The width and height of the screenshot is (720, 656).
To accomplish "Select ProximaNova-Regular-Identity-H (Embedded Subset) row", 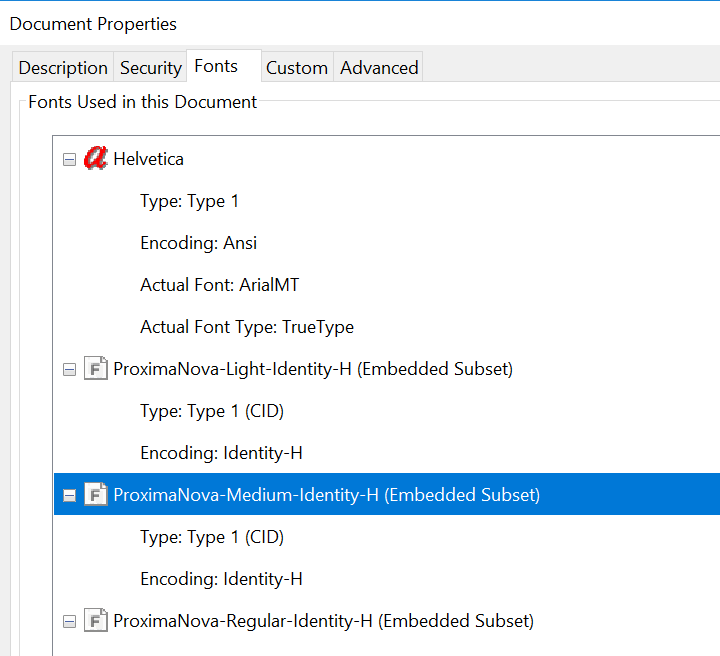I will pyautogui.click(x=323, y=621).
